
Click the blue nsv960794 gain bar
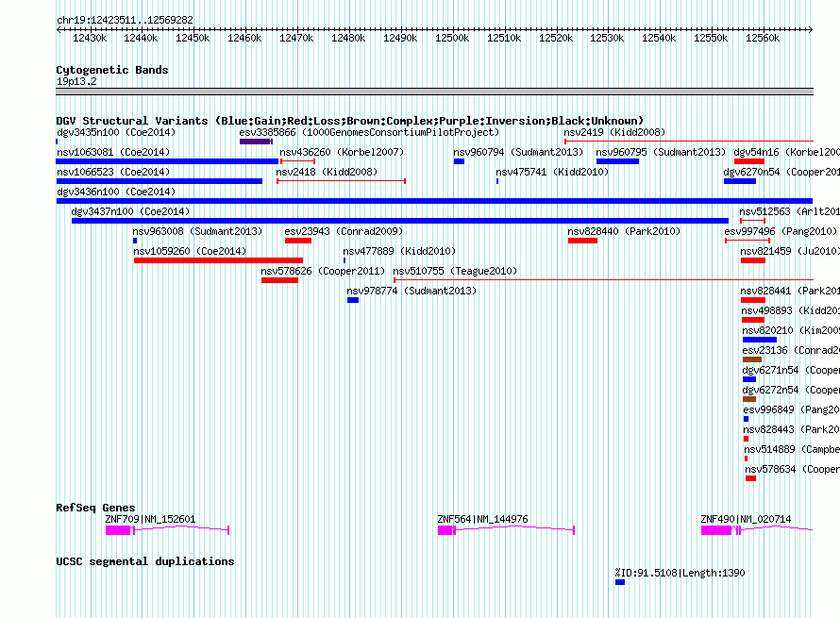pyautogui.click(x=459, y=161)
